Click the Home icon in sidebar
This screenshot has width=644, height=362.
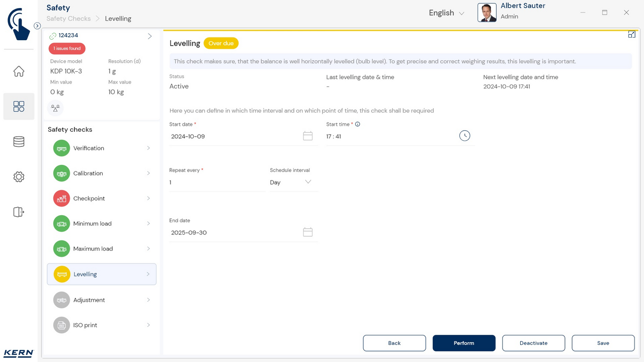click(x=19, y=71)
